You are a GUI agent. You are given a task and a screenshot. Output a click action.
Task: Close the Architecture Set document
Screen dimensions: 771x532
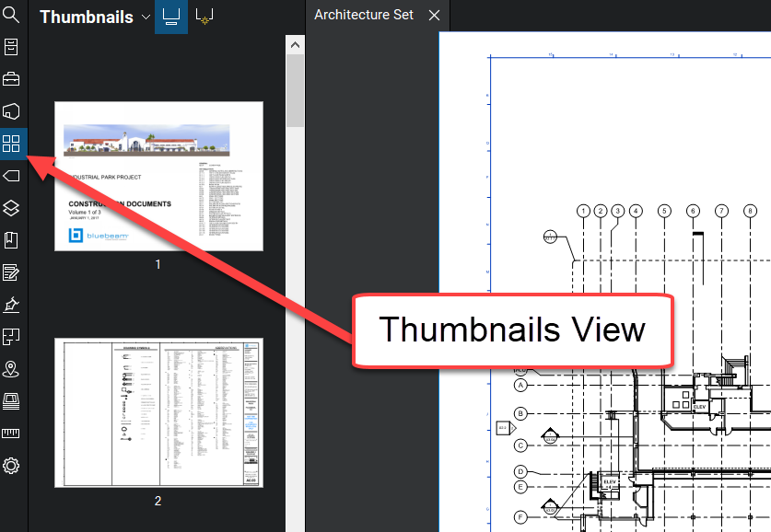(434, 15)
